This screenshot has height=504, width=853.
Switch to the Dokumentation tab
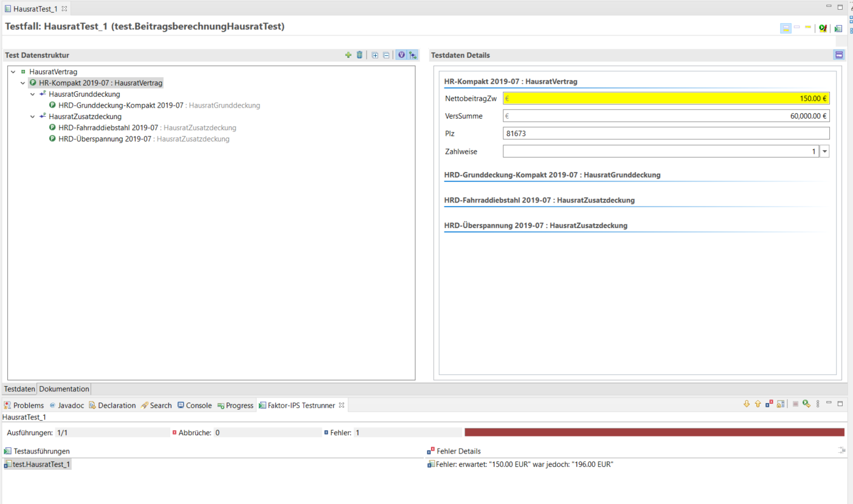pyautogui.click(x=64, y=389)
